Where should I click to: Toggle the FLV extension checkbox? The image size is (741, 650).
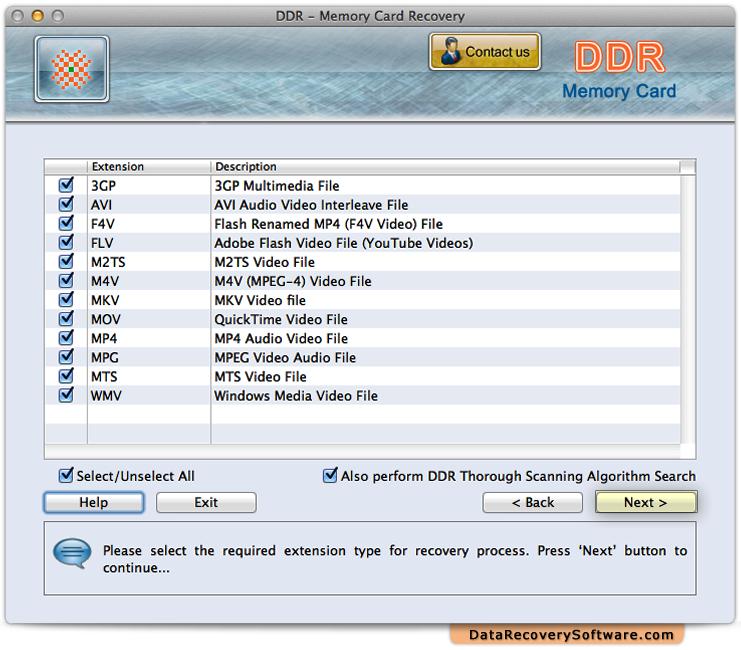(x=66, y=243)
